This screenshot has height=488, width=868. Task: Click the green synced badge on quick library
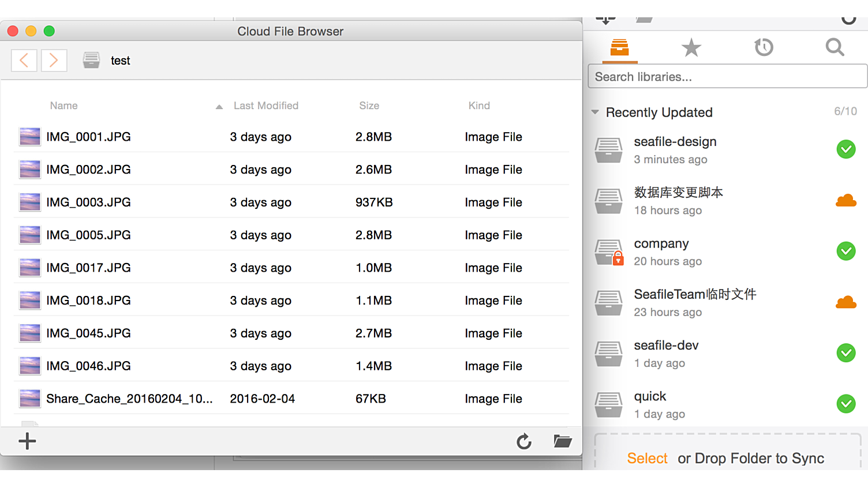[846, 404]
